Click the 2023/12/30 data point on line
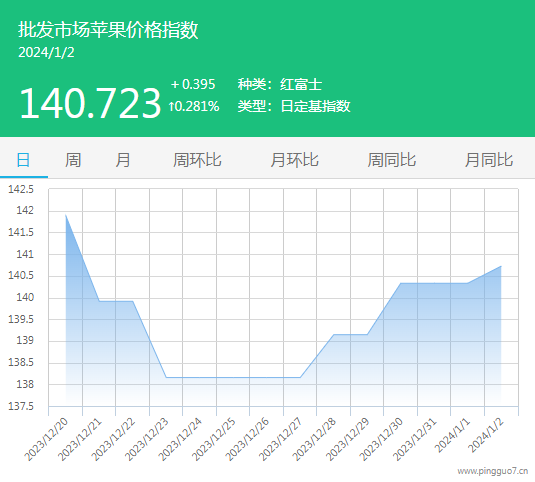This screenshot has width=535, height=482. (401, 283)
